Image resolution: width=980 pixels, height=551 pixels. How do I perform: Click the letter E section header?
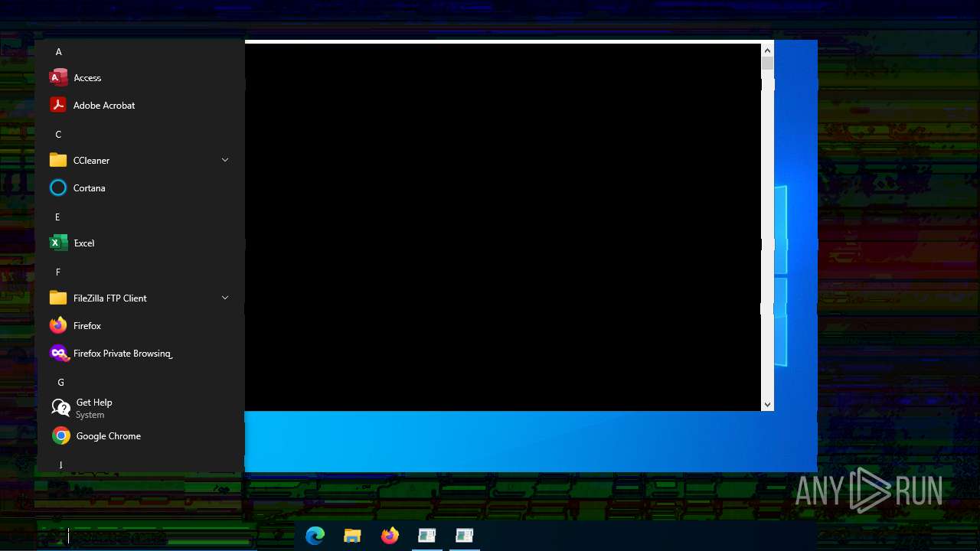click(x=57, y=217)
